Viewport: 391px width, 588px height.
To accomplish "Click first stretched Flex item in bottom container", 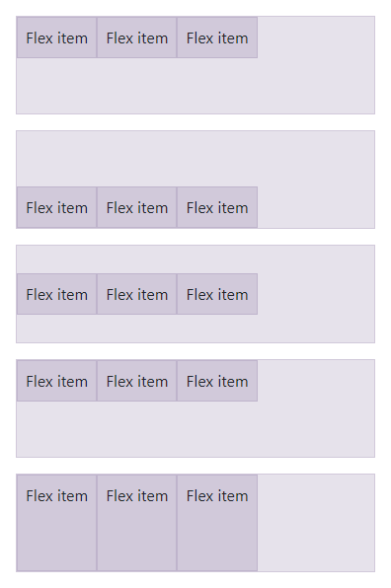I will pyautogui.click(x=56, y=523).
